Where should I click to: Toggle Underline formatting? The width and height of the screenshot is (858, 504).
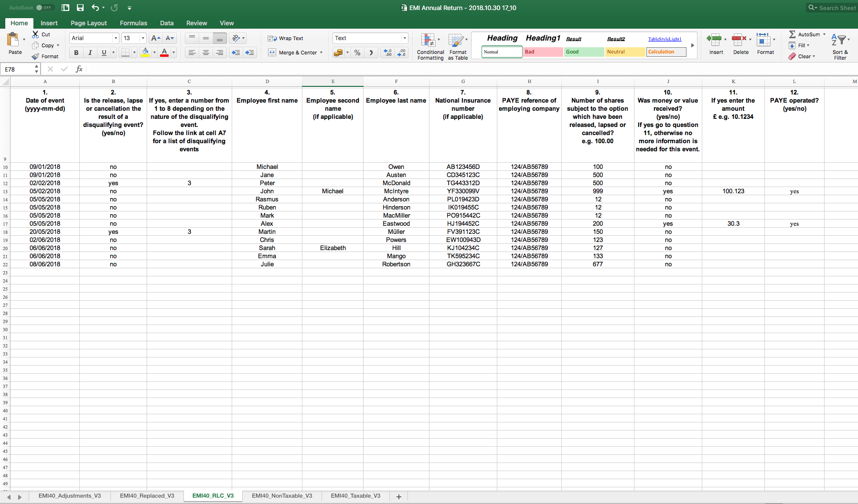click(x=104, y=52)
